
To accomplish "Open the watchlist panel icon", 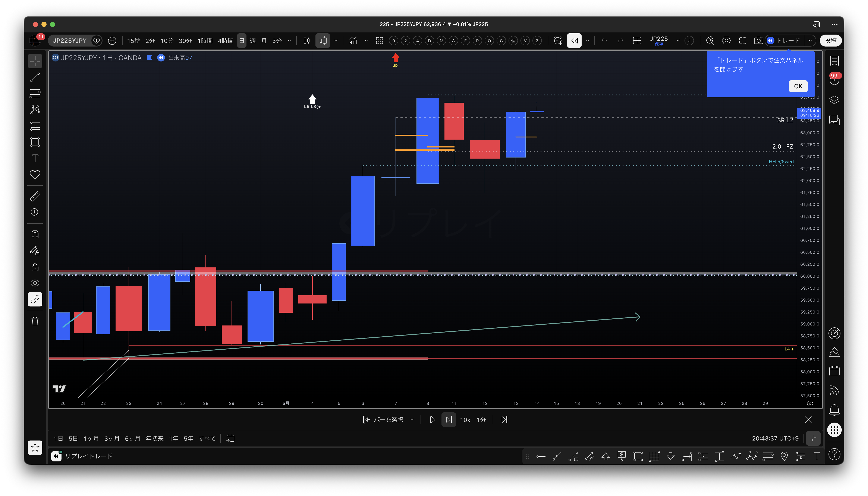I will (x=834, y=61).
